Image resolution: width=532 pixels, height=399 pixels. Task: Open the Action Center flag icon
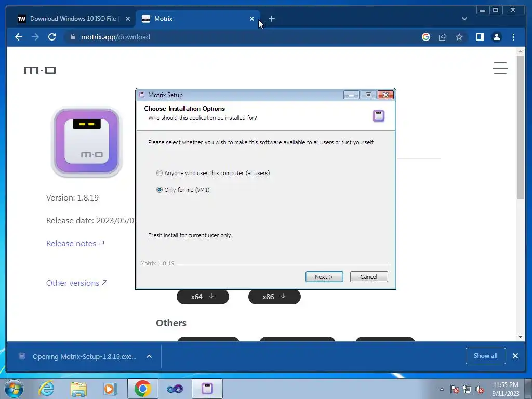tap(455, 389)
